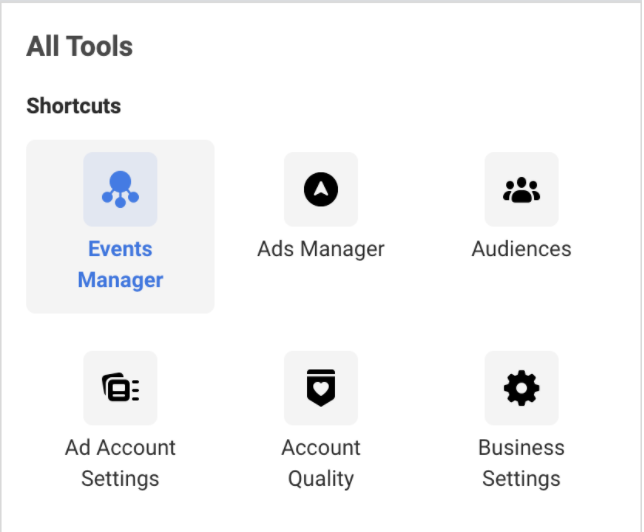Open the Business Settings gear icon
This screenshot has width=644, height=532.
[x=521, y=388]
